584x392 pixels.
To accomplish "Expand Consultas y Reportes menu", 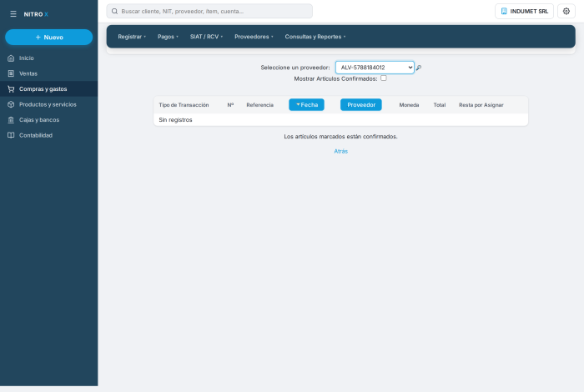I will pos(315,37).
